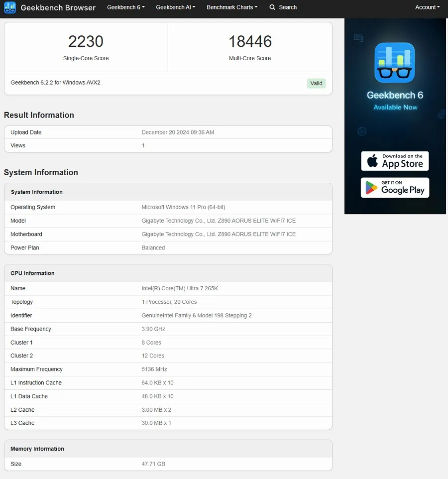
Task: Click the Cluster 2 label
Action: tap(21, 356)
